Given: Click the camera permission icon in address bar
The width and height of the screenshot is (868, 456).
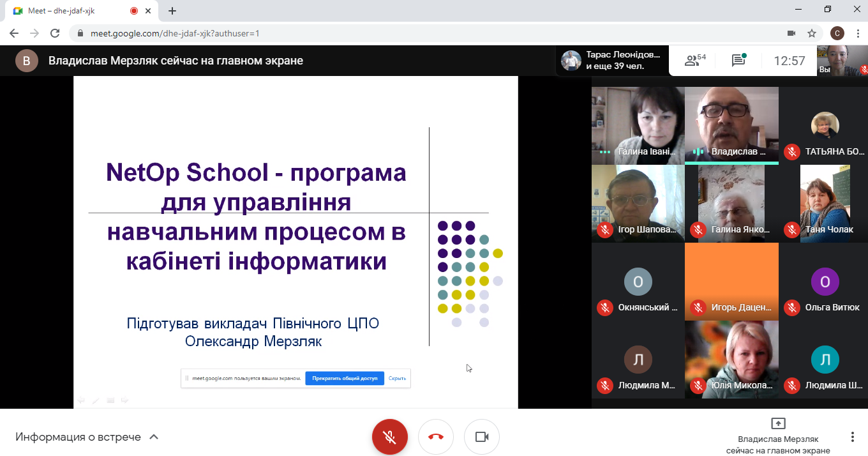Looking at the screenshot, I should (791, 33).
